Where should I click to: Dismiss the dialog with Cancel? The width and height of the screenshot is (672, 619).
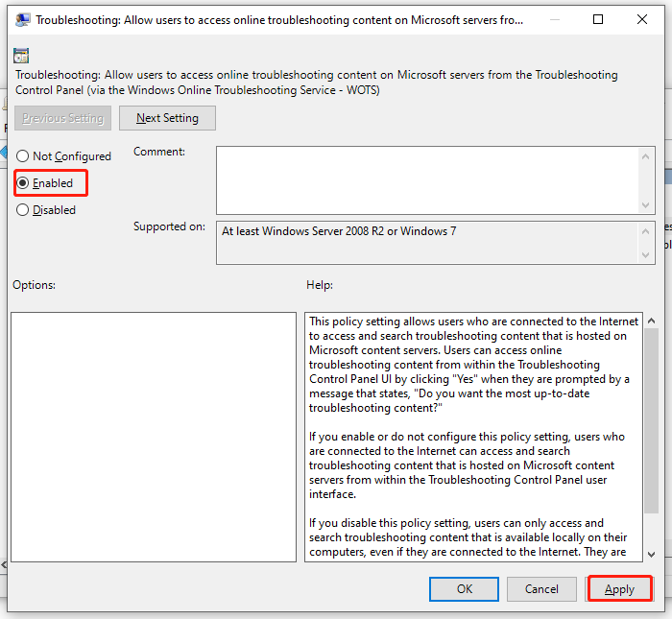[541, 589]
